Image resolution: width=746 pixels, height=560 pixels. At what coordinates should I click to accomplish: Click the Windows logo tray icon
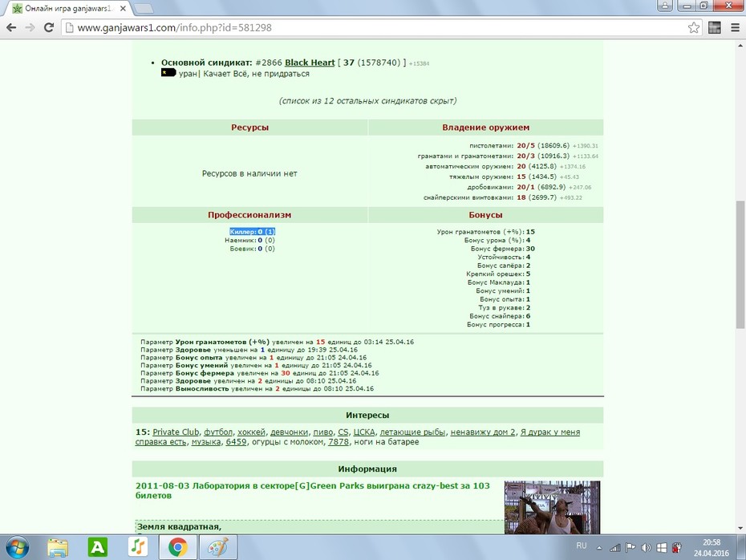661,548
